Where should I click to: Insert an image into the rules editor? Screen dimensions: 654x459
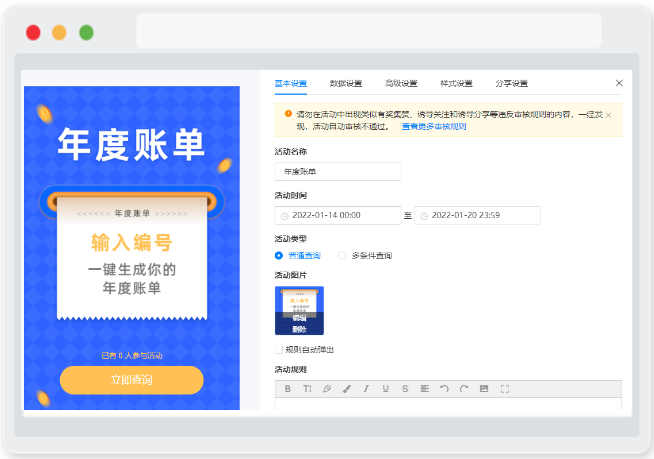(484, 388)
